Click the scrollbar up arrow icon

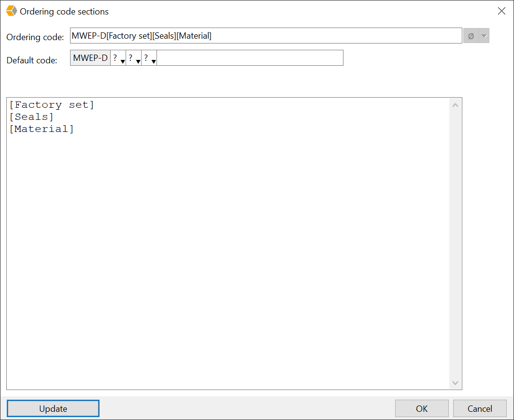pos(455,104)
